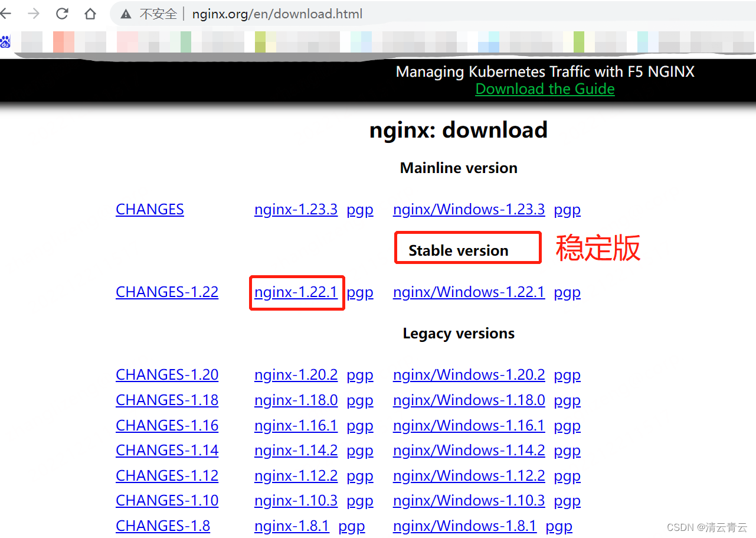The height and width of the screenshot is (538, 756).
Task: Download nginx-1.23.3 mainline source
Action: [x=296, y=210]
